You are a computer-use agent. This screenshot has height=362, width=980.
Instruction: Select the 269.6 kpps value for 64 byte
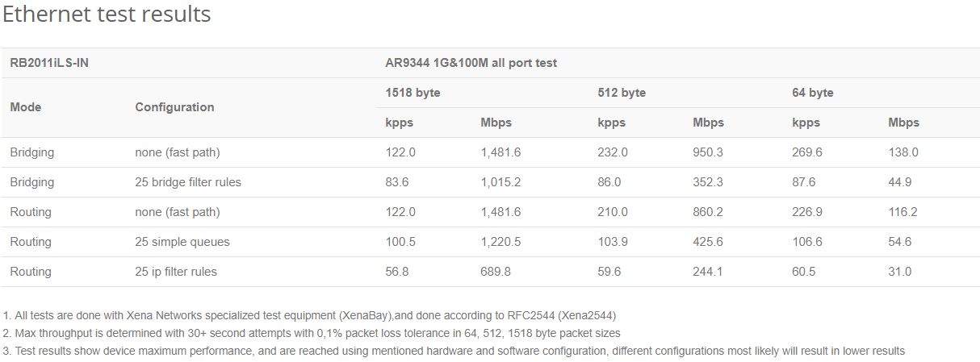coord(807,152)
